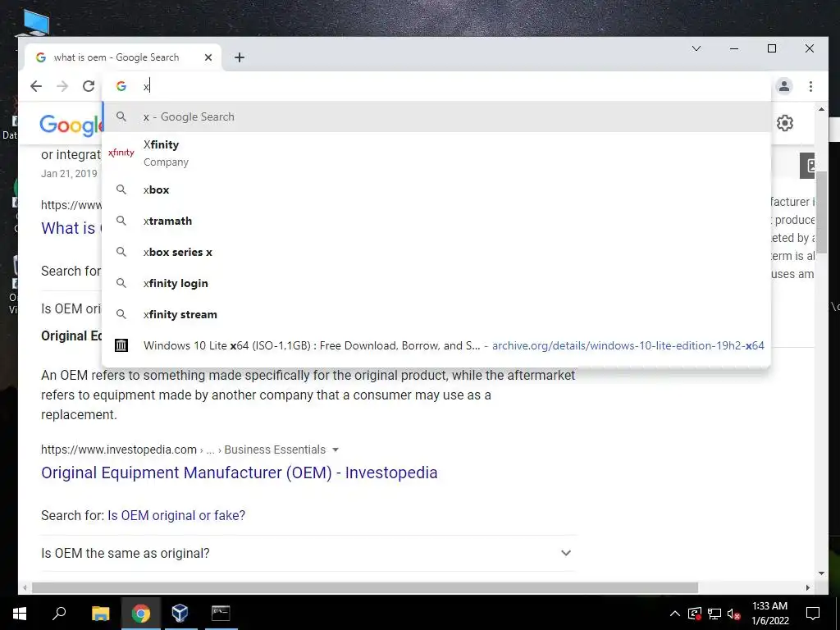
Task: Open File Explorer from taskbar
Action: point(100,613)
